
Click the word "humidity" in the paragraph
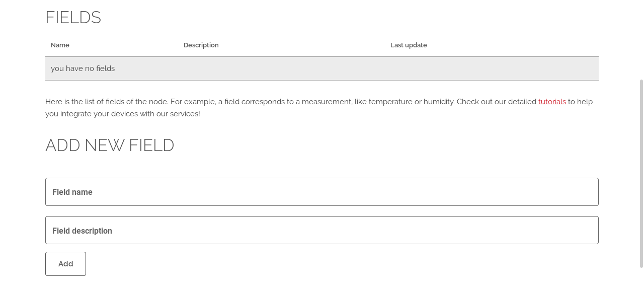tap(439, 102)
